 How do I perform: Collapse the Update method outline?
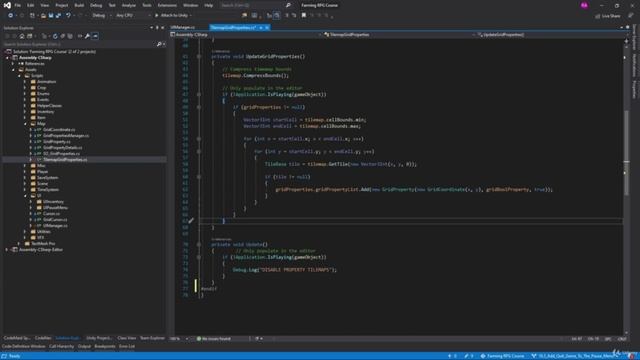point(199,244)
